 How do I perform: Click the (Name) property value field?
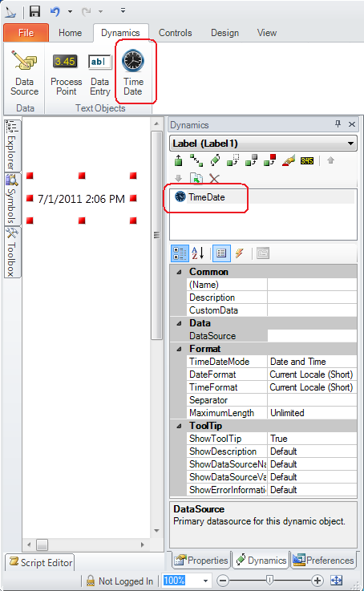click(x=312, y=285)
